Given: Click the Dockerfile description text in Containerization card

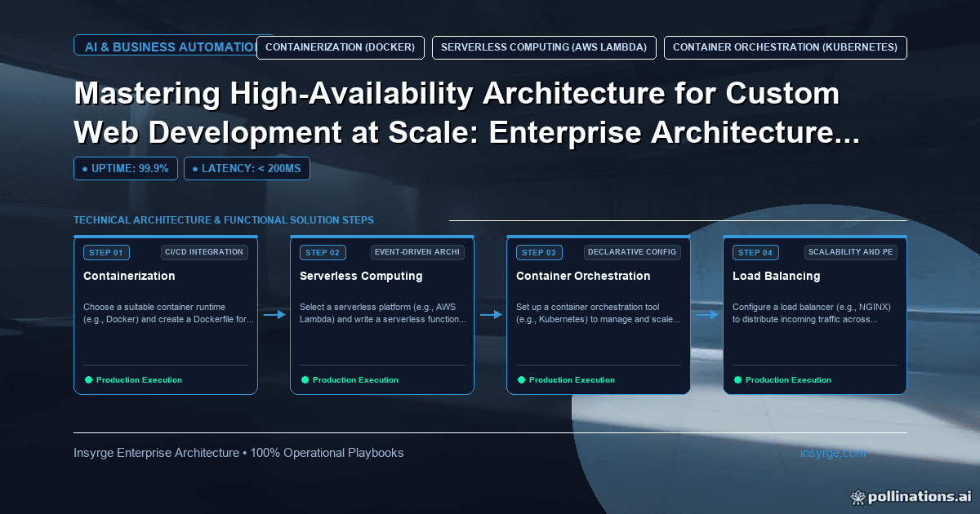Looking at the screenshot, I should pyautogui.click(x=168, y=314).
